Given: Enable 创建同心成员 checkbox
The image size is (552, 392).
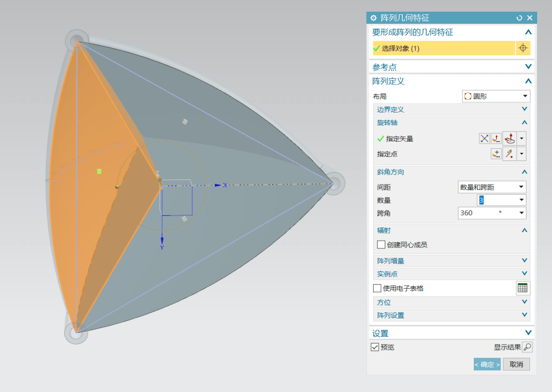Looking at the screenshot, I should (381, 245).
